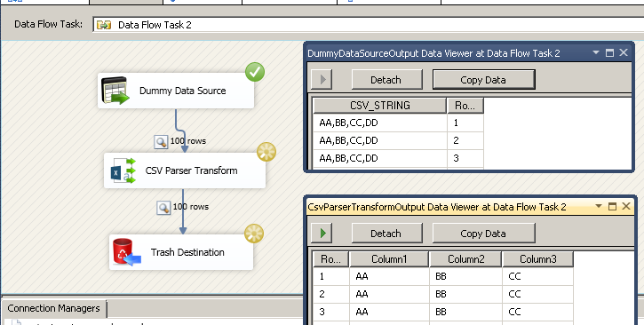Open the Data Flow Task selection combo box
Screen dimensions: 644x325
click(368, 25)
